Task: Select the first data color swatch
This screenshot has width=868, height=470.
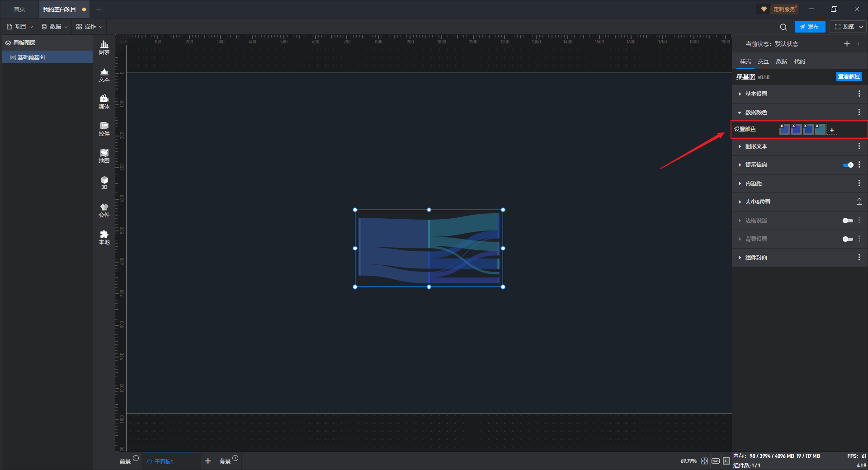Action: [x=785, y=129]
